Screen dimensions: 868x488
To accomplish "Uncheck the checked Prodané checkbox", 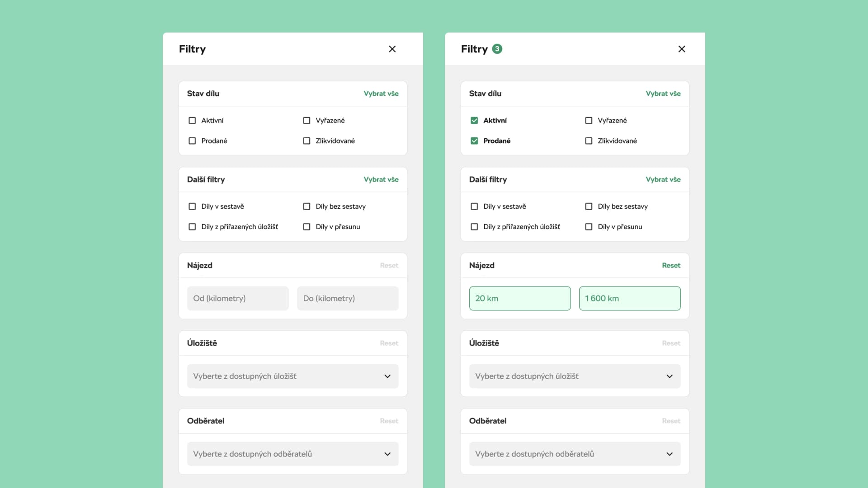I will point(474,141).
